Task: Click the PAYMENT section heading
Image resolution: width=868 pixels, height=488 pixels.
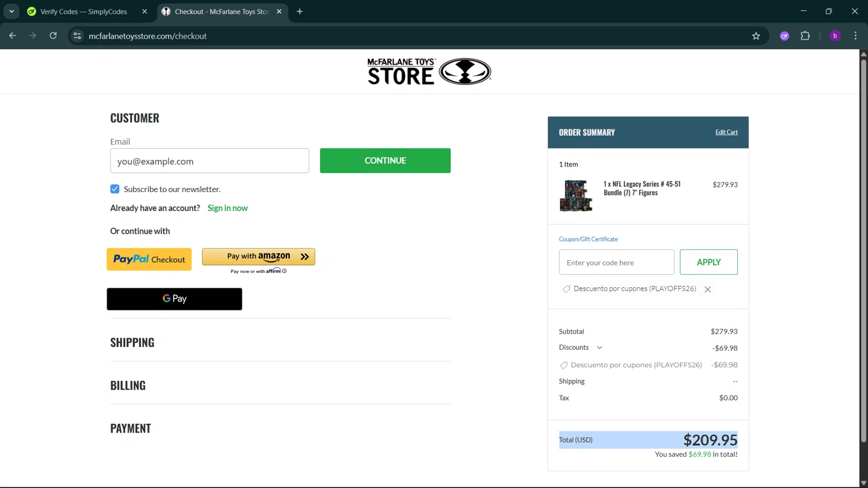Action: 131,428
